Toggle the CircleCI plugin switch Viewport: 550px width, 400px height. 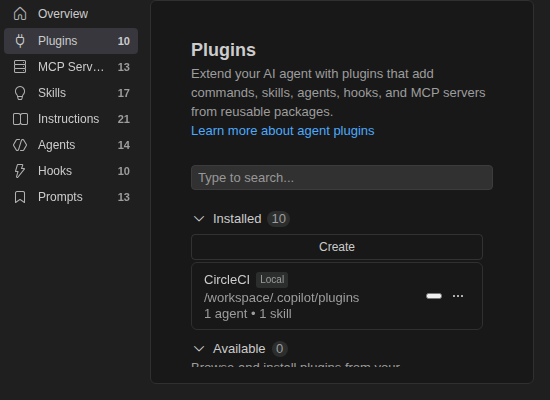click(434, 296)
